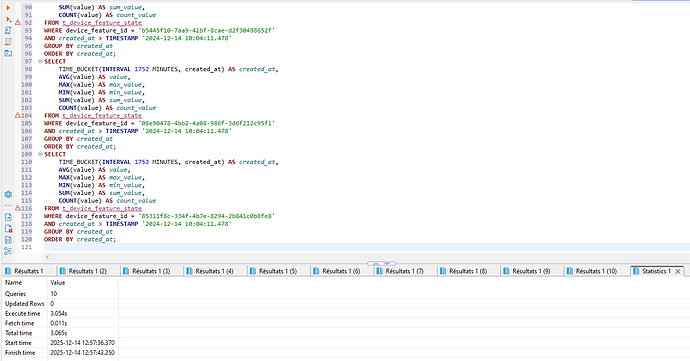Place cursor on empty line 121
The width and height of the screenshot is (690, 361).
pos(367,247)
